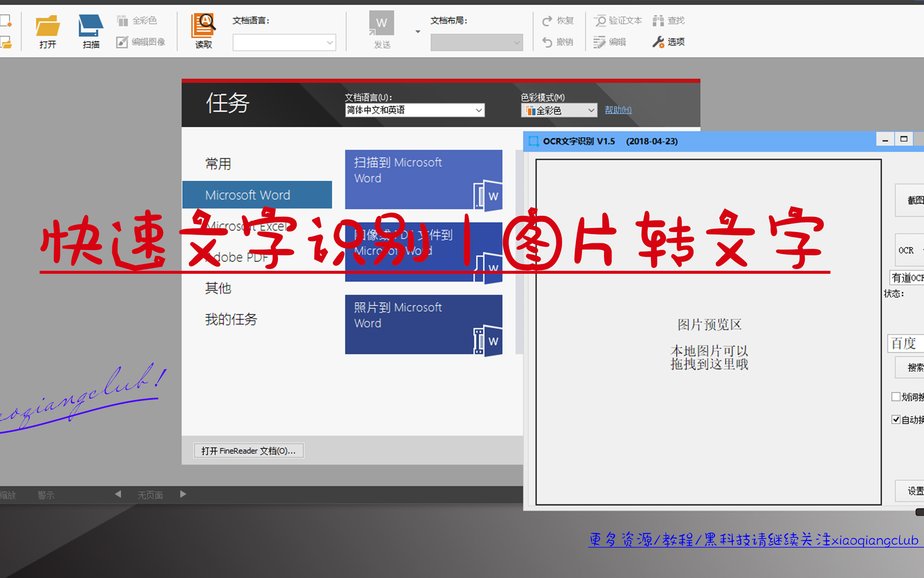Select the 我的任务 task category

[231, 319]
